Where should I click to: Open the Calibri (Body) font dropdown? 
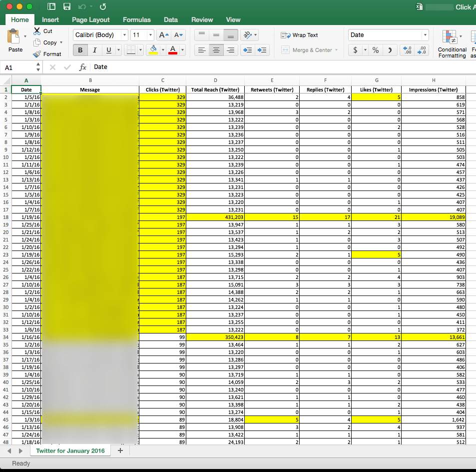click(x=124, y=35)
